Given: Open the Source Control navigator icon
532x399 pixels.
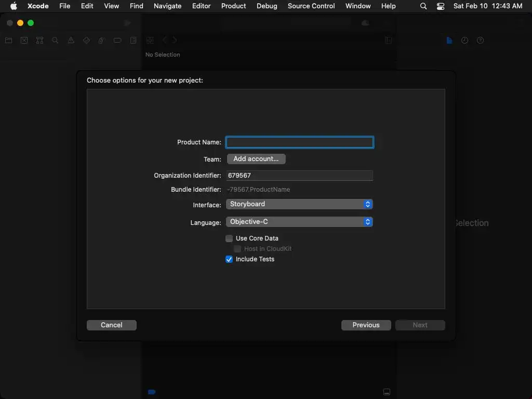Looking at the screenshot, I should pyautogui.click(x=24, y=41).
